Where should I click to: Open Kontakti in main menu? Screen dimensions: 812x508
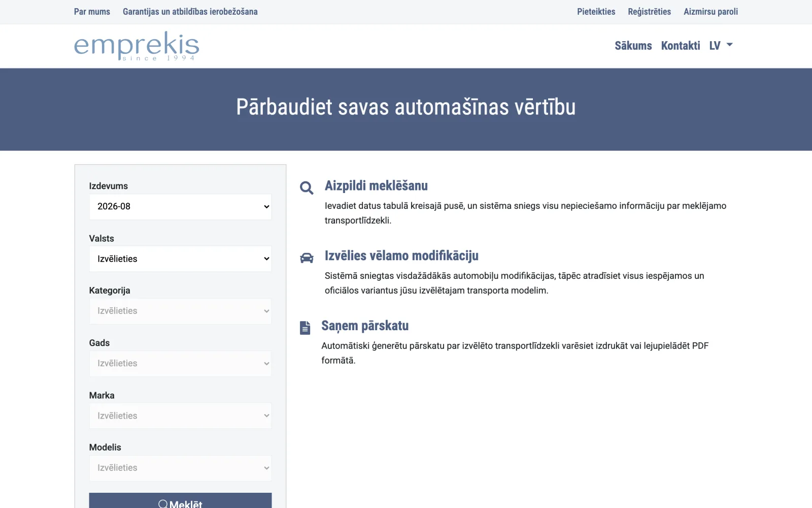click(681, 46)
